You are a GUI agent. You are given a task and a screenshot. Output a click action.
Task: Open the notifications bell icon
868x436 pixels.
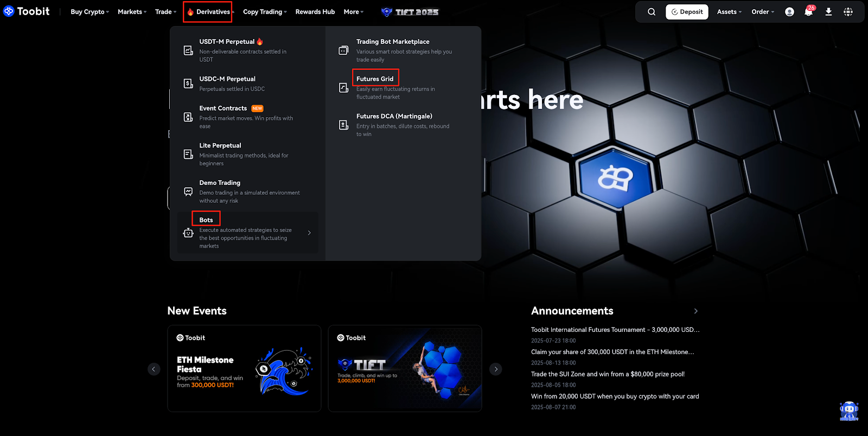pyautogui.click(x=808, y=12)
